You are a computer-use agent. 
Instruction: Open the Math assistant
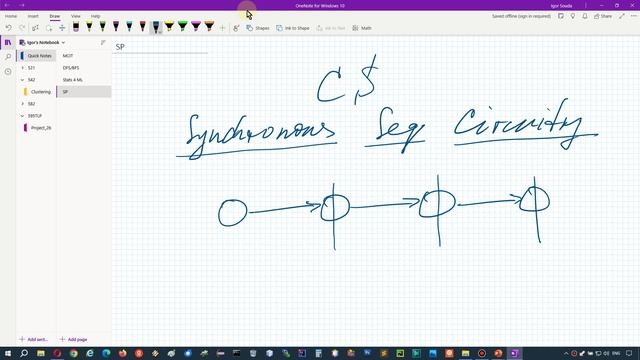[x=362, y=28]
